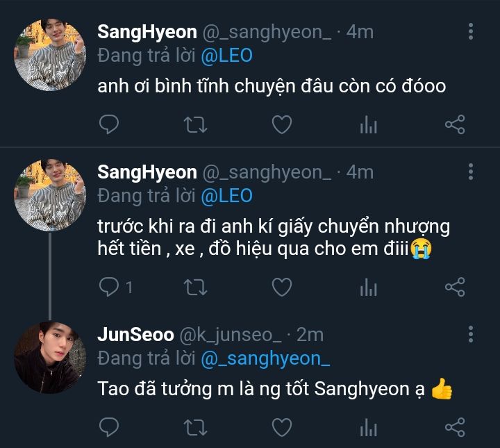
Task: Like the JunSeoo tweet
Action: [281, 426]
